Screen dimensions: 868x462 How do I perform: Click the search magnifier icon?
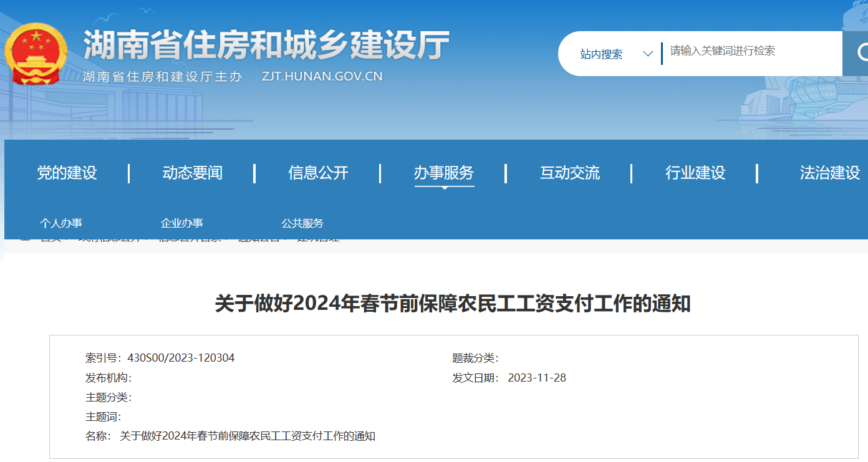[862, 53]
